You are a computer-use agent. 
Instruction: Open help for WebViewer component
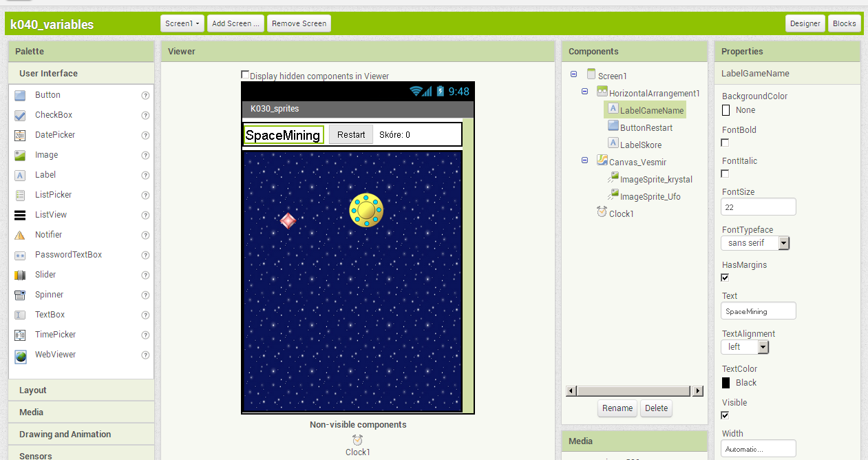pos(145,355)
